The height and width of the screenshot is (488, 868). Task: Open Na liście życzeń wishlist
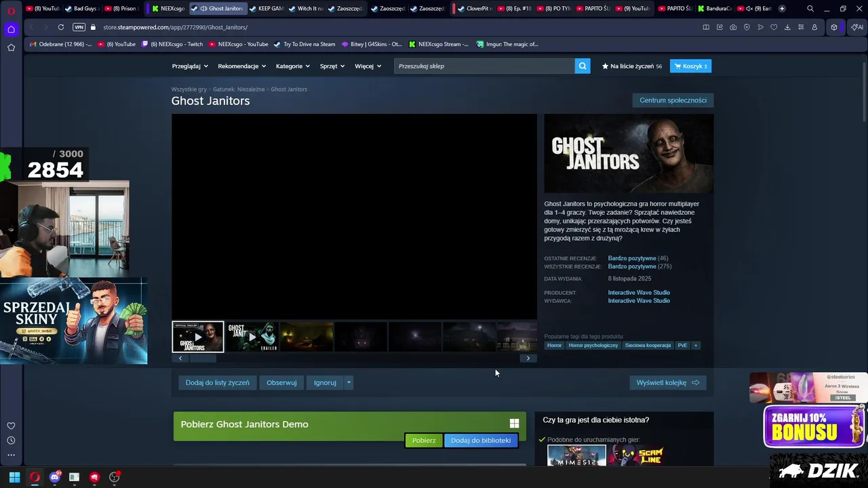tap(632, 66)
